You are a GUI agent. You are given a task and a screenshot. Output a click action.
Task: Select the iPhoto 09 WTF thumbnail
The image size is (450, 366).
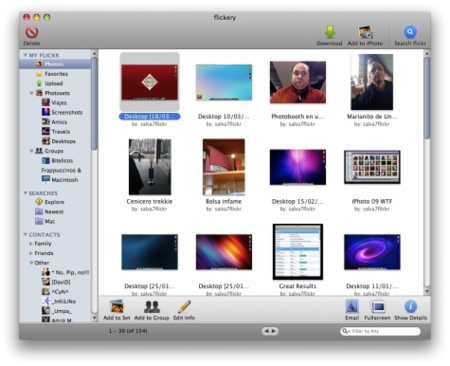pyautogui.click(x=372, y=167)
